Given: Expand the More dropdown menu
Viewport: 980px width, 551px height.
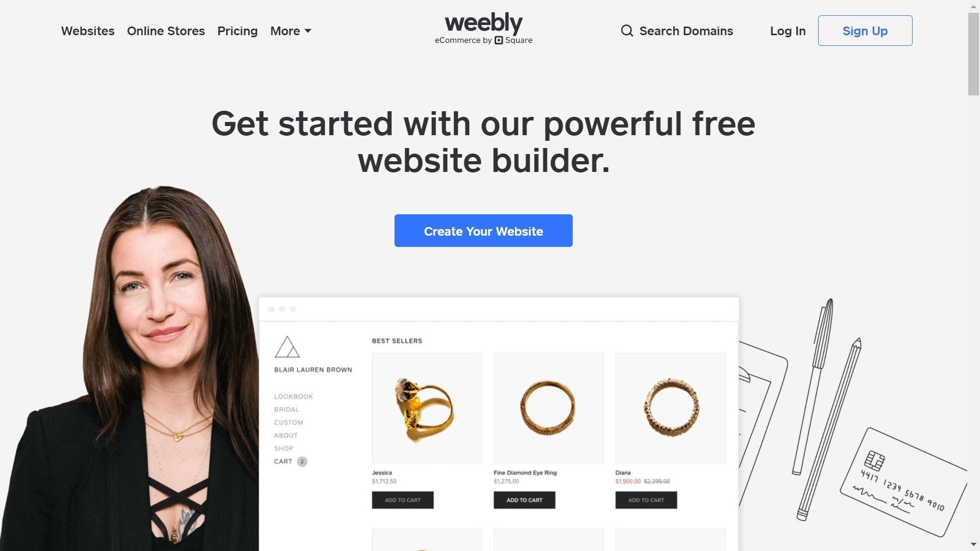Looking at the screenshot, I should [291, 30].
